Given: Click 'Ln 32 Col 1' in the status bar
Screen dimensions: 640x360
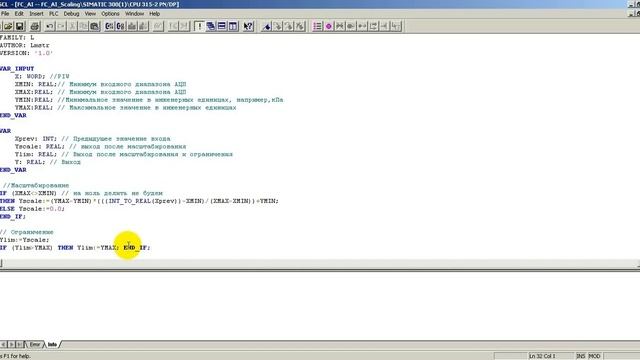Looking at the screenshot, I should [x=542, y=356].
